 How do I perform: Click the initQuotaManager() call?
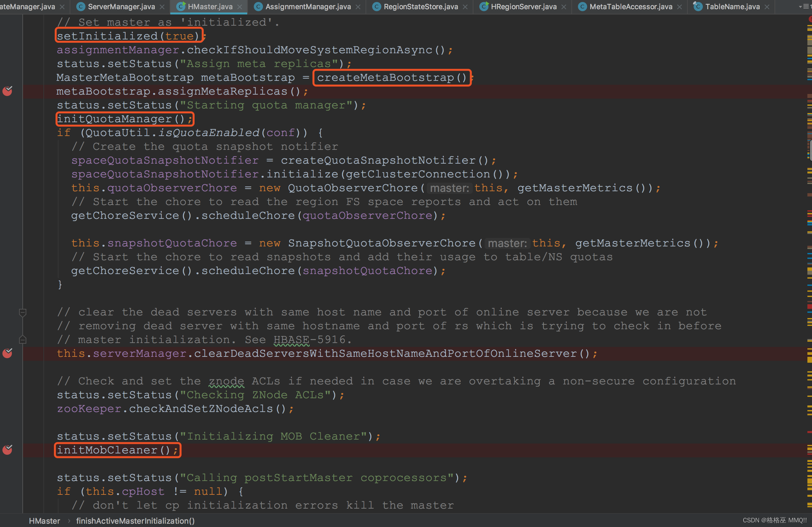point(121,119)
